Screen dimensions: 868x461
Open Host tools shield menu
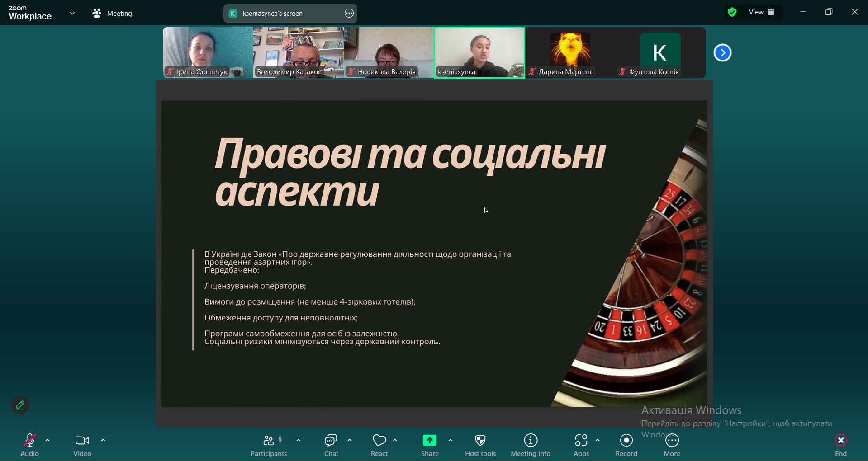[480, 445]
